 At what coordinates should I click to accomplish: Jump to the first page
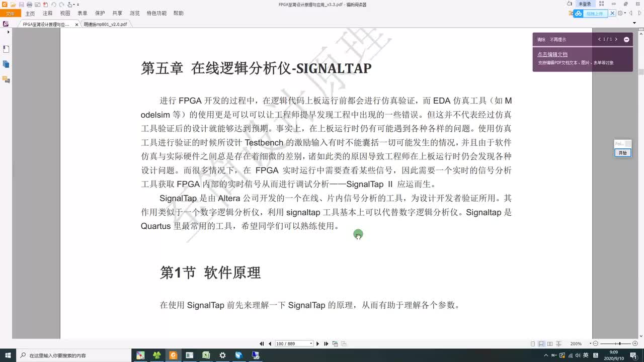(x=262, y=344)
